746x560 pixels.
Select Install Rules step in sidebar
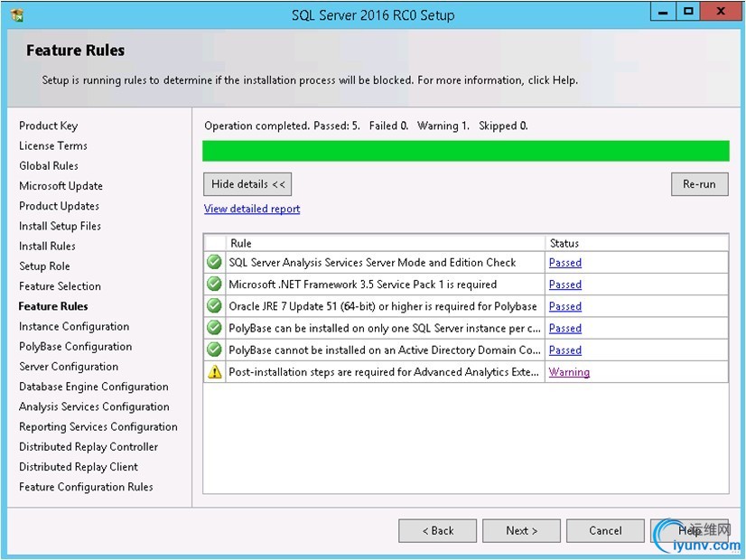(47, 246)
